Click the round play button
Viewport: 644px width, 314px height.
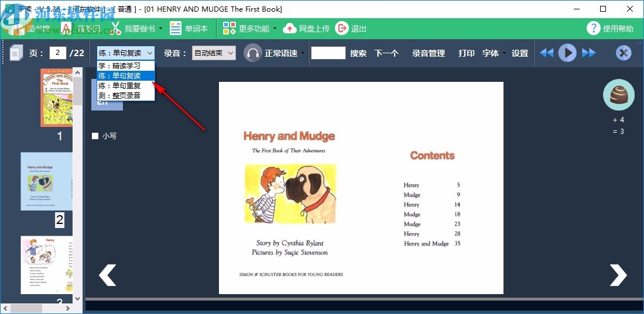[568, 53]
